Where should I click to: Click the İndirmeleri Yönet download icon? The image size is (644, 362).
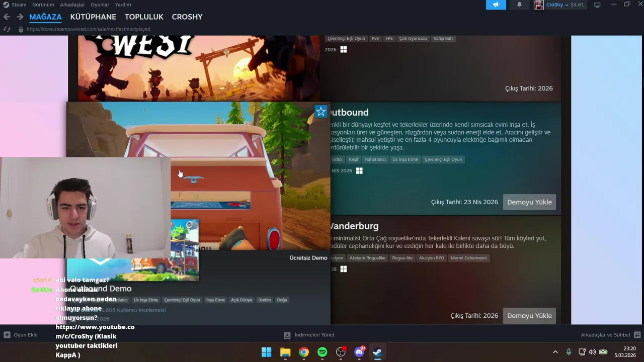coord(287,335)
